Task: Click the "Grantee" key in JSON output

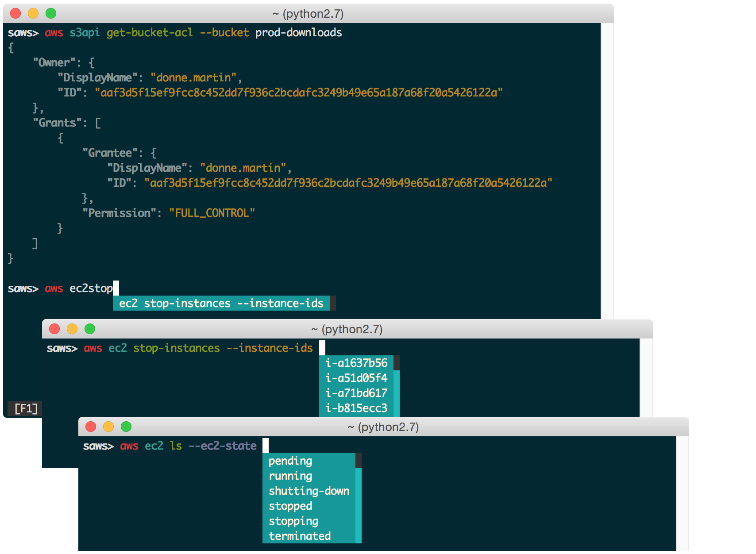Action: click(110, 153)
